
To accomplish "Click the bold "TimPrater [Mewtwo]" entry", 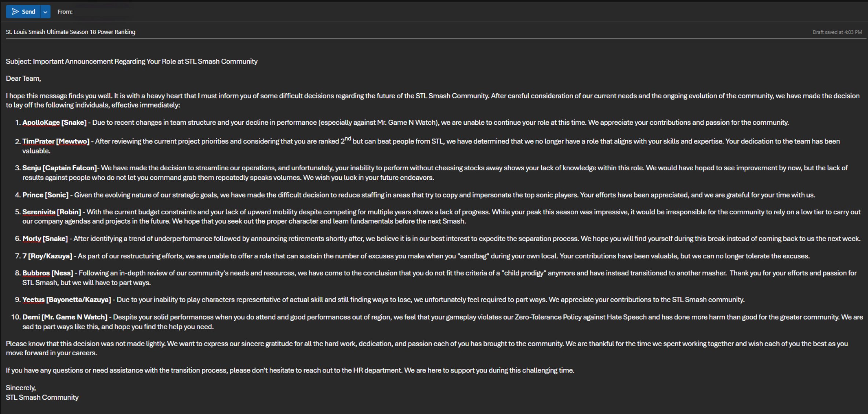I will pyautogui.click(x=56, y=141).
